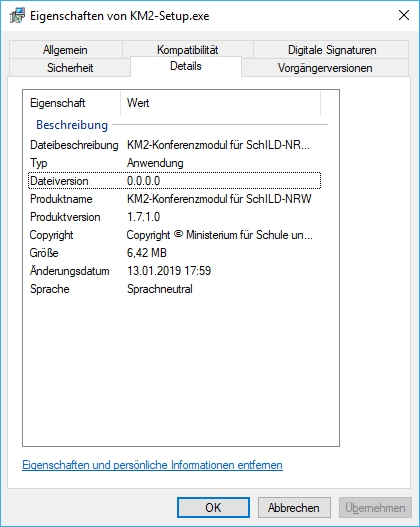This screenshot has width=420, height=527.
Task: Select the Dateibeschreibung property row
Action: point(174,145)
